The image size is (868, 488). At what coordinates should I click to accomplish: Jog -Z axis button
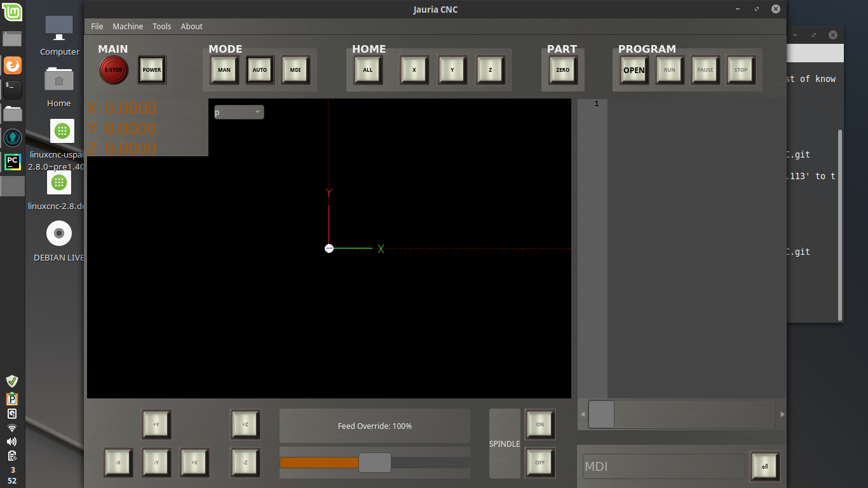tap(245, 463)
